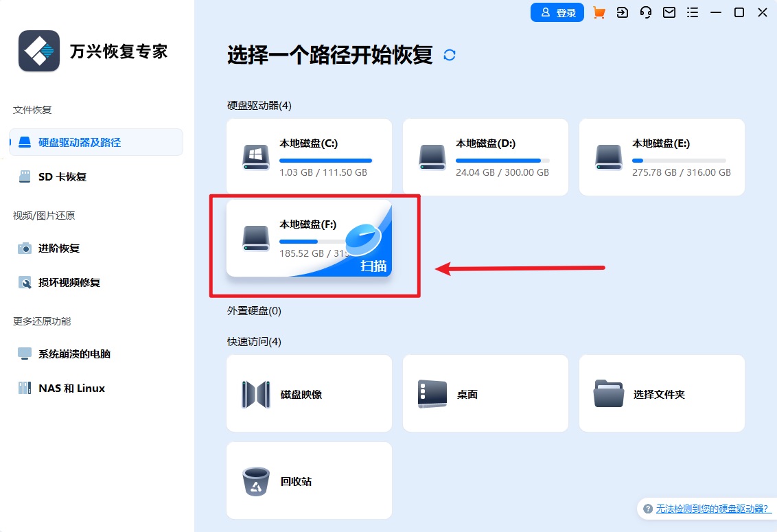Click the recycle bin icon
Viewport: 777px width, 532px height.
tap(256, 481)
